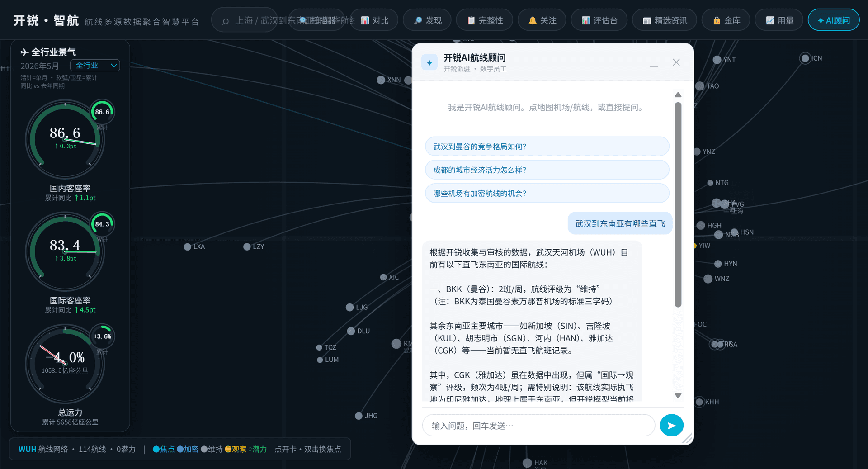The height and width of the screenshot is (469, 868).
Task: Open the 用量 usage page
Action: click(x=779, y=20)
